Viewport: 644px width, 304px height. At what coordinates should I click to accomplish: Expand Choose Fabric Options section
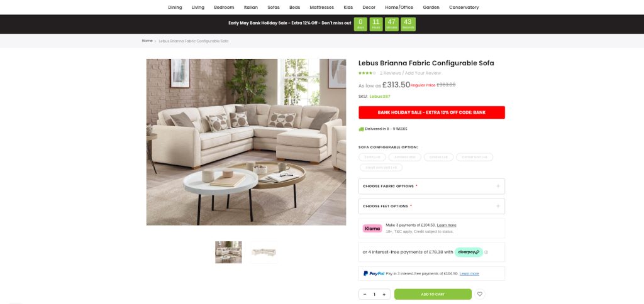click(x=431, y=187)
